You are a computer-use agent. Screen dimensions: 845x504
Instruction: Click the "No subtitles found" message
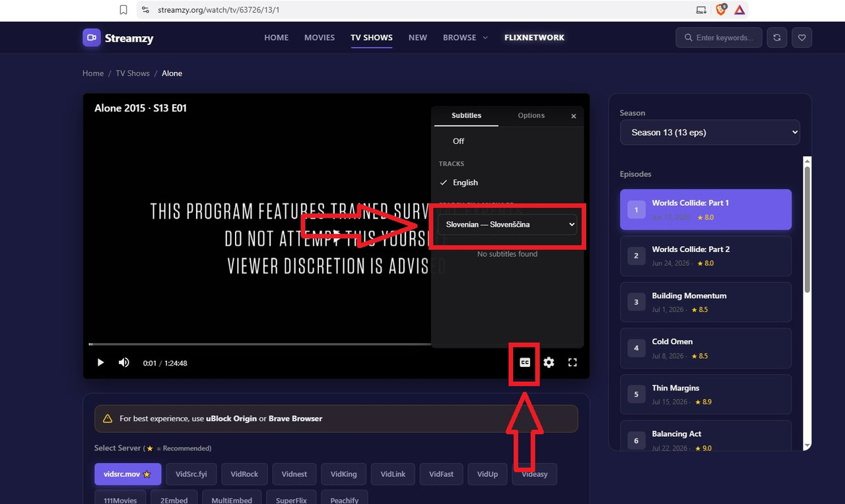(507, 254)
